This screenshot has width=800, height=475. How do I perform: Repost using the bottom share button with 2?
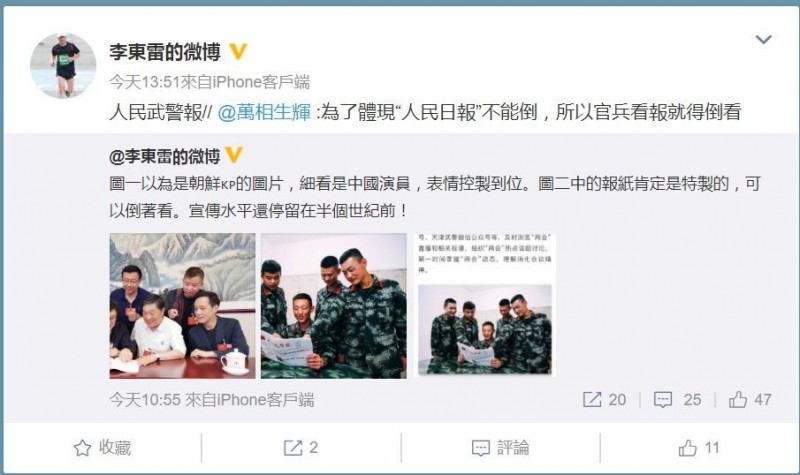pyautogui.click(x=301, y=448)
